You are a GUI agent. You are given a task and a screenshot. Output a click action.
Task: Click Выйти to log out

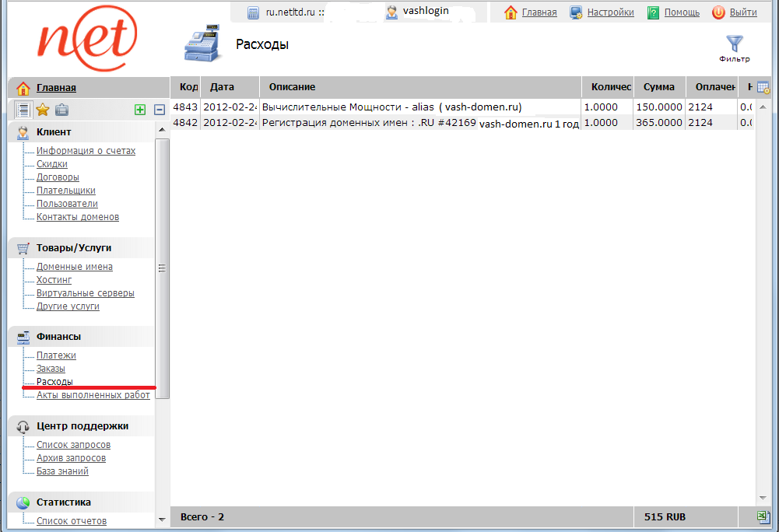[x=743, y=12]
